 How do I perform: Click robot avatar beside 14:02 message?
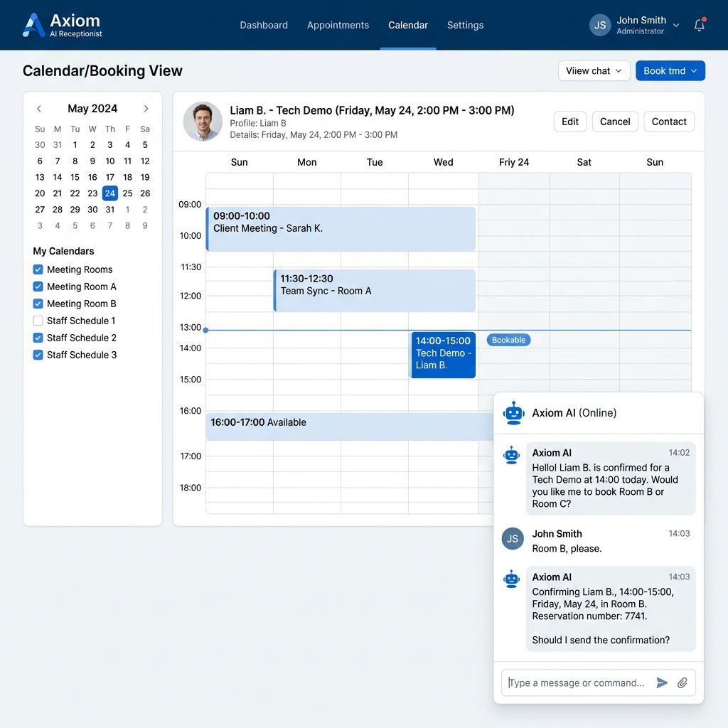click(x=512, y=455)
